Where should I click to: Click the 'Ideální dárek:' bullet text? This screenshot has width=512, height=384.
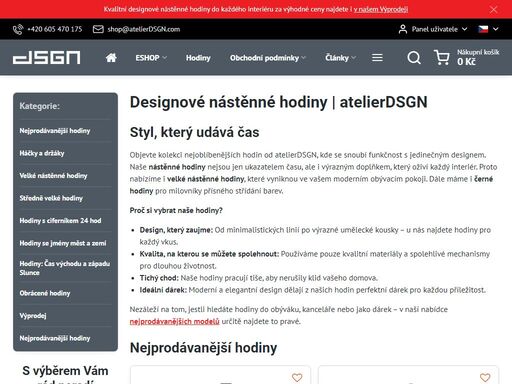(x=163, y=290)
